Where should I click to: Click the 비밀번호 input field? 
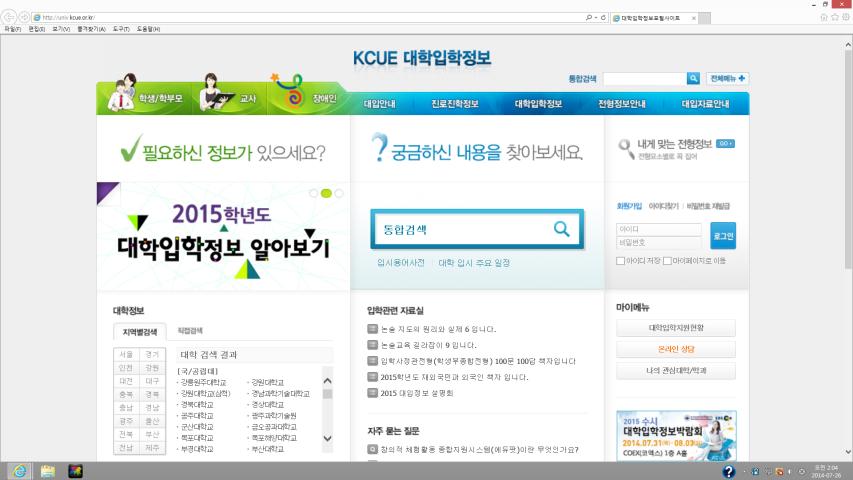coord(659,242)
